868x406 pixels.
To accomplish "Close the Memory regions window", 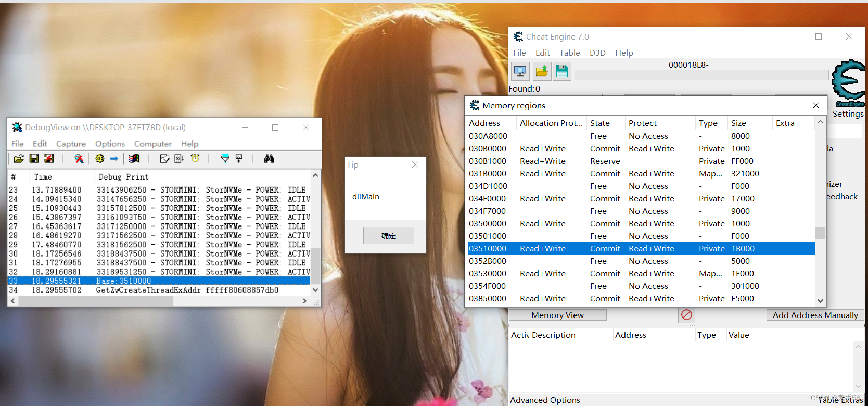I will [x=816, y=105].
